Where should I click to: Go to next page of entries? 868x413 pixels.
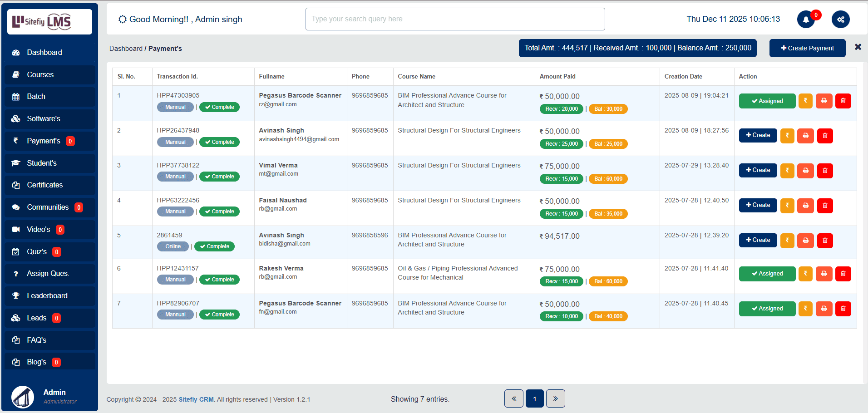tap(555, 398)
